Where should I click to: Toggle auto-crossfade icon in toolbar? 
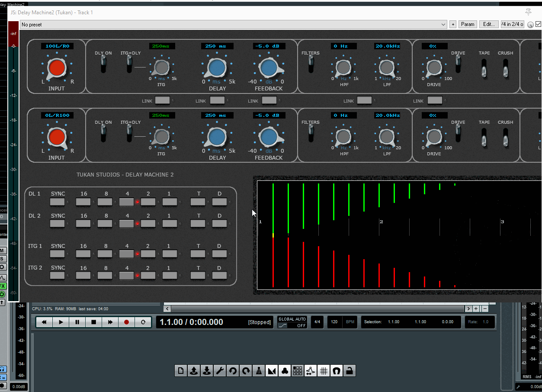click(272, 370)
